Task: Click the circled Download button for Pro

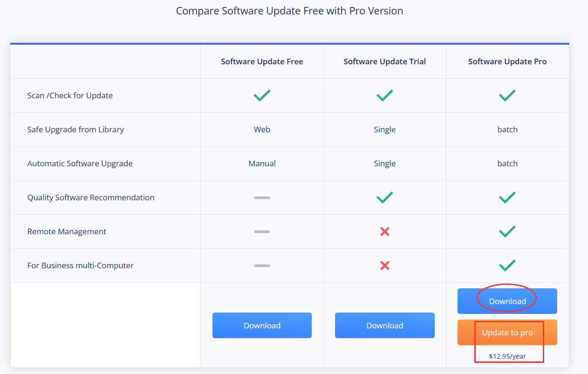Action: click(507, 301)
